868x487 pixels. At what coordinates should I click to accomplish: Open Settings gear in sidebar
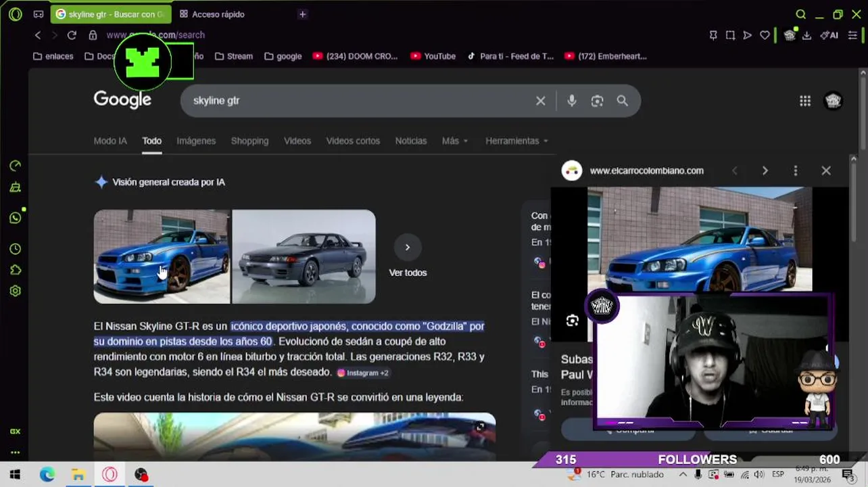(15, 291)
